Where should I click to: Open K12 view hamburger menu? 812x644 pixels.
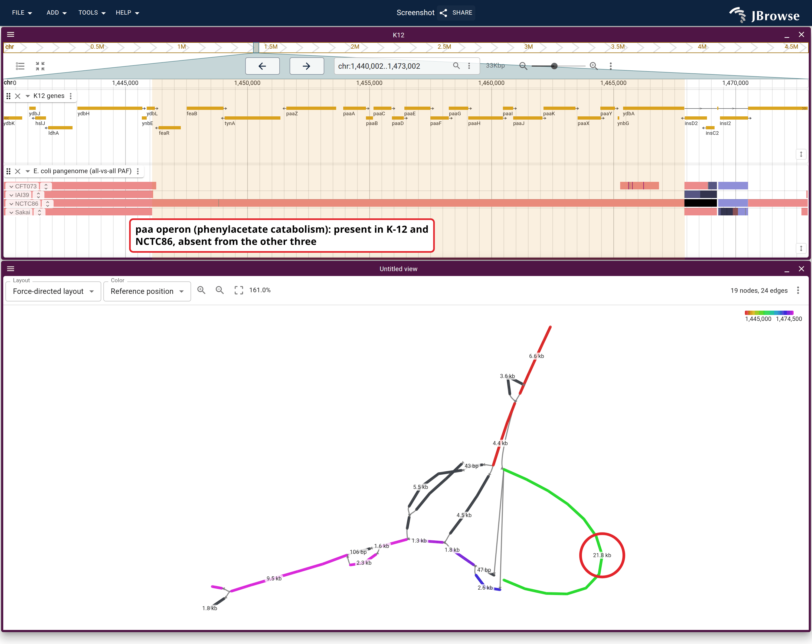click(11, 35)
